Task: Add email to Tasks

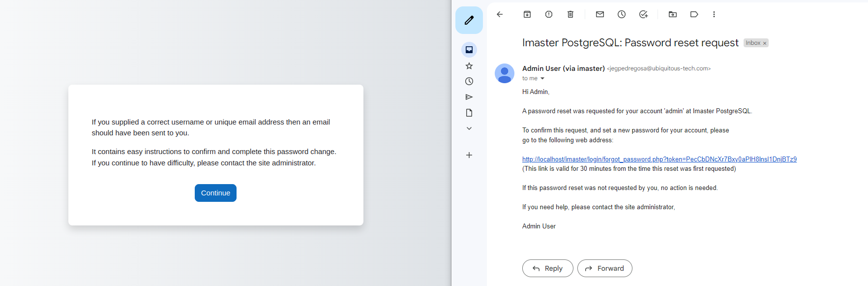Action: pos(643,14)
